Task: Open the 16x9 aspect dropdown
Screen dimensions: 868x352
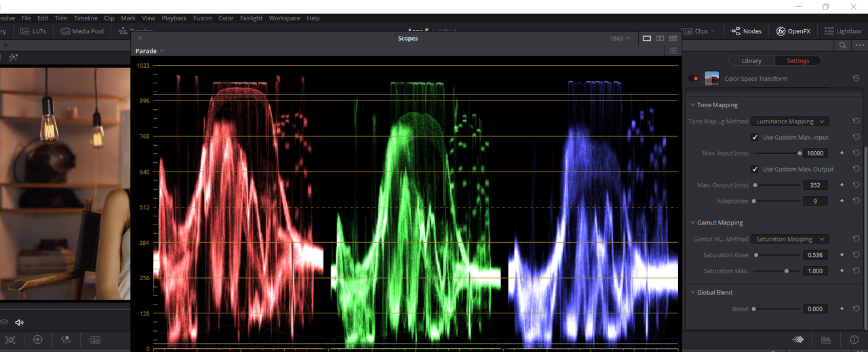Action: point(620,39)
